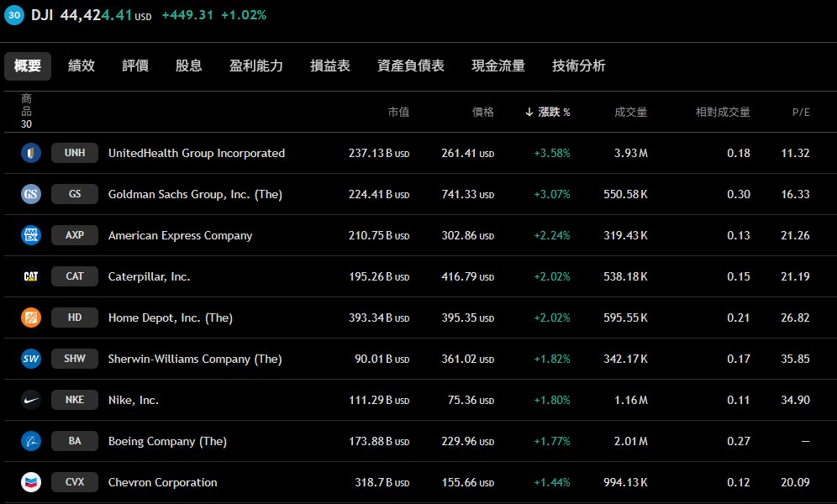This screenshot has height=504, width=837.
Task: Click the CVX ticker symbol button
Action: 75,482
